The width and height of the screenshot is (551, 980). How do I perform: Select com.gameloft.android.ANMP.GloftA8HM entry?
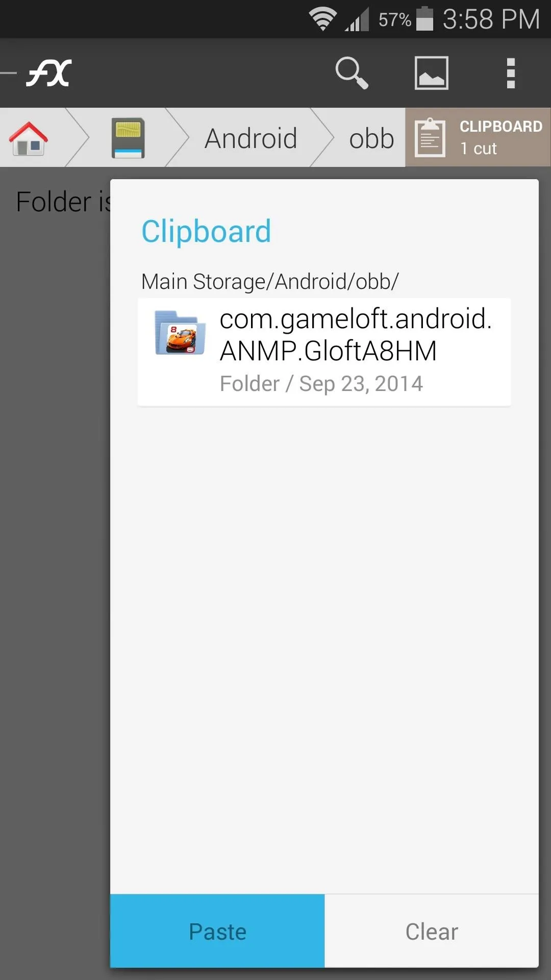coord(324,352)
